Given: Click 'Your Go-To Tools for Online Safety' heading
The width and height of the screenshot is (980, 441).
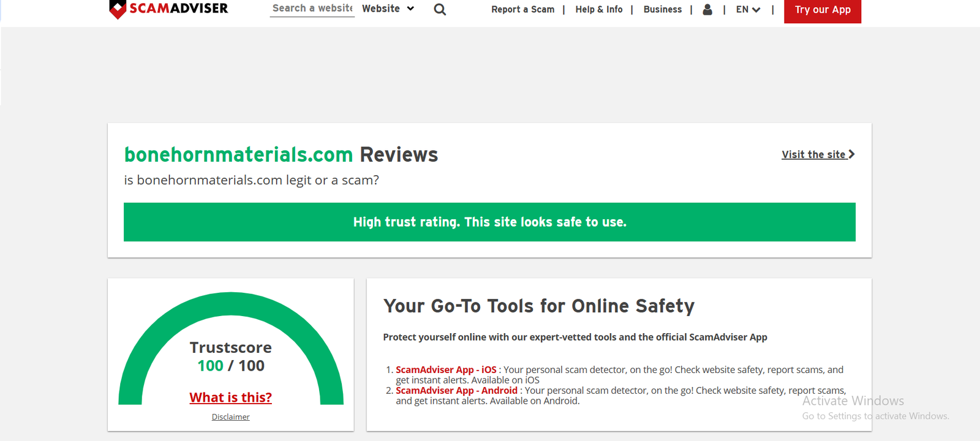Looking at the screenshot, I should pyautogui.click(x=539, y=306).
